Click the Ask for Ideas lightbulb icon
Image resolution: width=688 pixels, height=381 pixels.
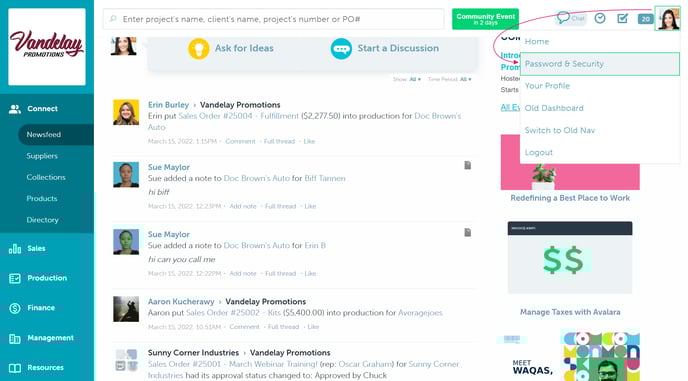coord(198,48)
